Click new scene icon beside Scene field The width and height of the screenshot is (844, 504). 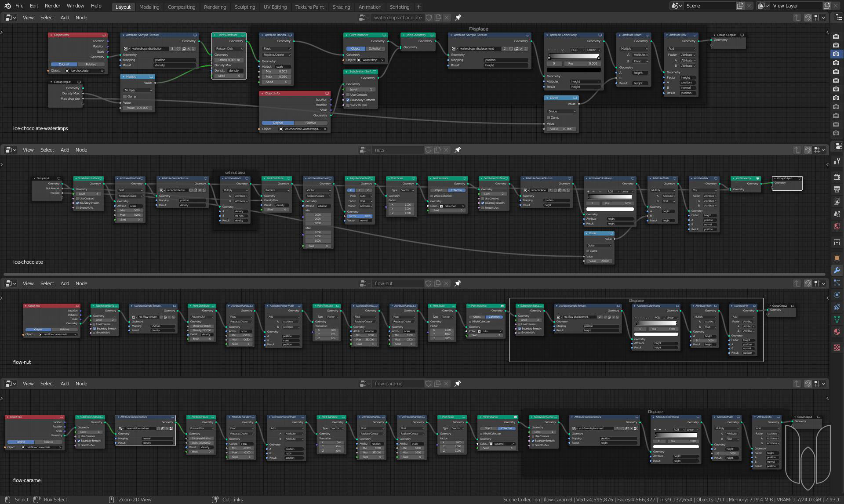pyautogui.click(x=740, y=6)
